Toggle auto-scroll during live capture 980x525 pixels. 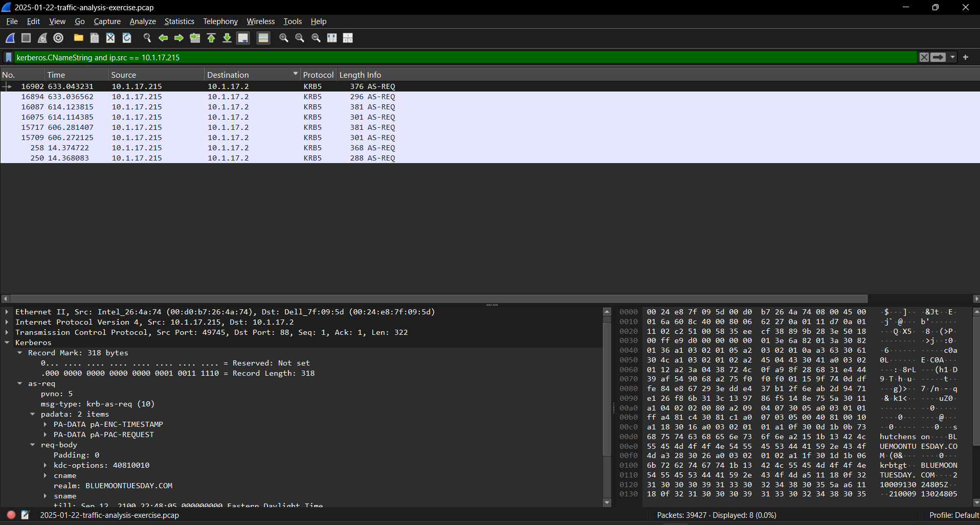coord(243,38)
